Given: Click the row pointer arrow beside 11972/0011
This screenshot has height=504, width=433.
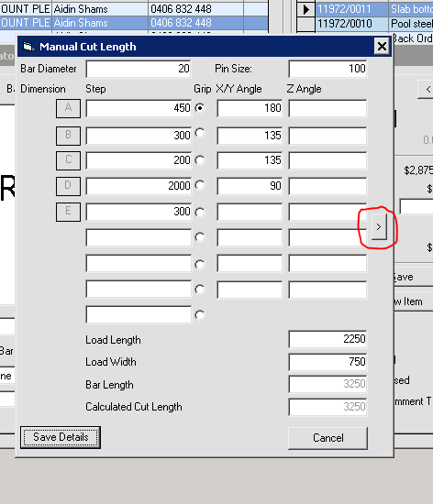Looking at the screenshot, I should tap(305, 9).
